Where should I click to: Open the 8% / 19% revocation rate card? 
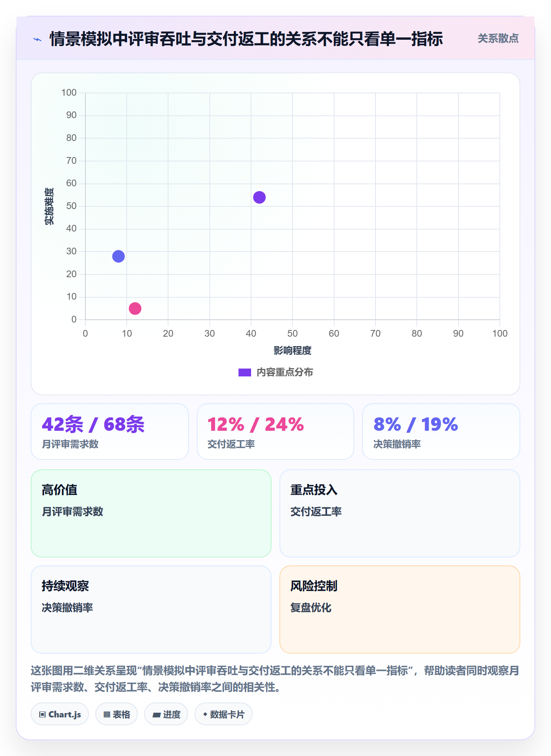[441, 432]
